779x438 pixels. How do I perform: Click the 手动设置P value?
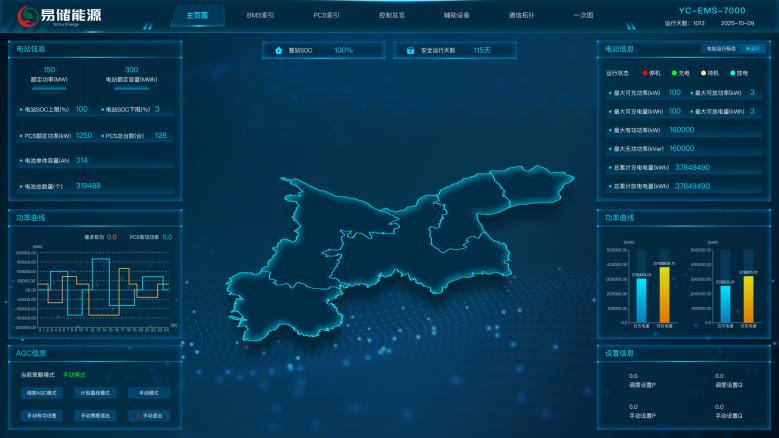(x=633, y=407)
